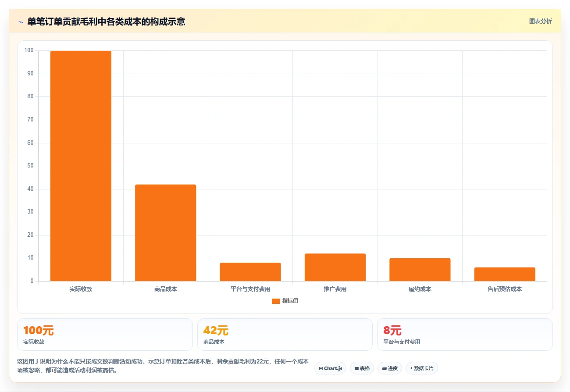This screenshot has height=392, width=570.
Task: Click the description text mentioning 22元
Action: point(163,366)
